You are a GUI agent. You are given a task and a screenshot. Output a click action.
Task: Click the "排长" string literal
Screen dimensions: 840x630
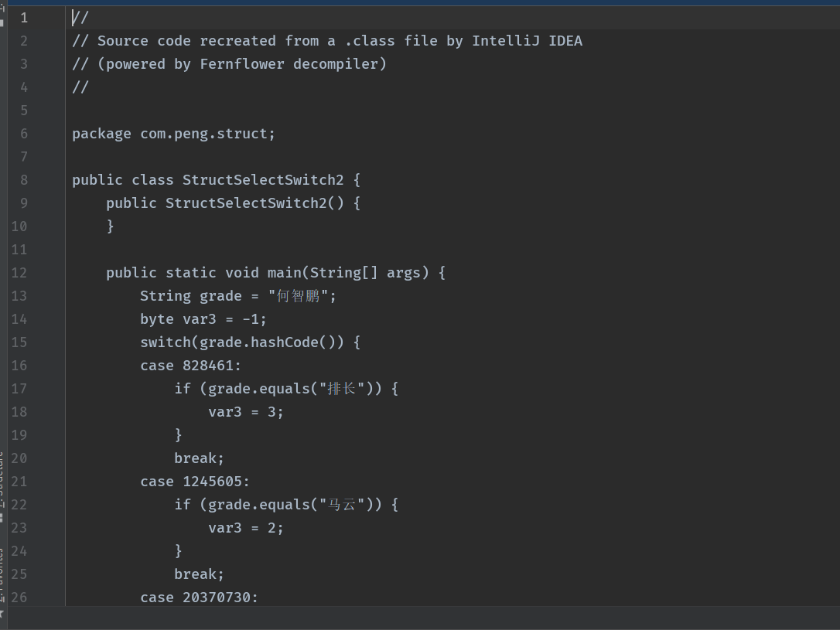coord(340,388)
